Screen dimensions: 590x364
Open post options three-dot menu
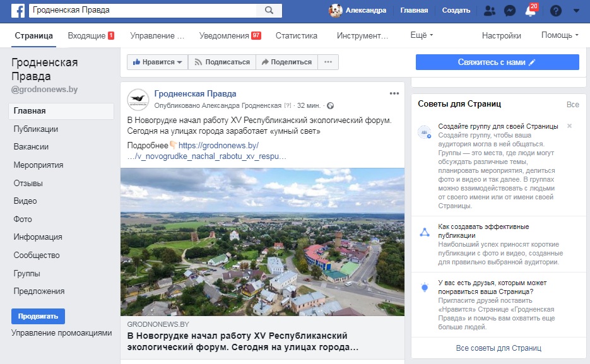(x=394, y=93)
